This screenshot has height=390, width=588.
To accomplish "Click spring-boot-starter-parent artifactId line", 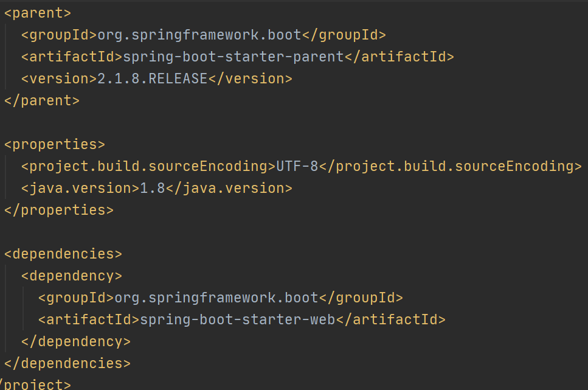I will pos(237,57).
